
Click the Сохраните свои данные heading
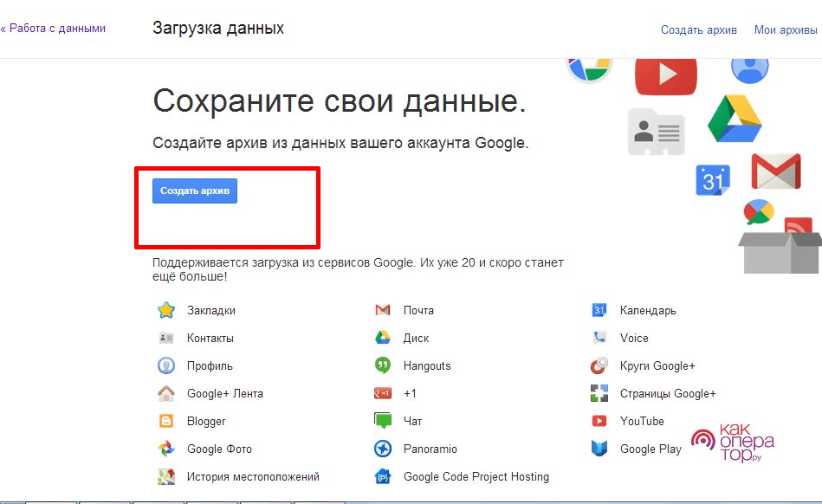coord(340,100)
